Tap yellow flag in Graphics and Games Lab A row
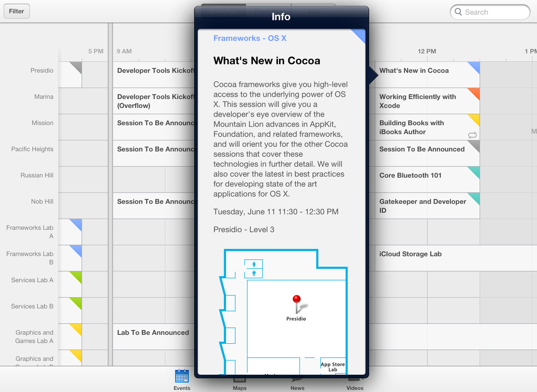537x392 pixels. [x=77, y=328]
